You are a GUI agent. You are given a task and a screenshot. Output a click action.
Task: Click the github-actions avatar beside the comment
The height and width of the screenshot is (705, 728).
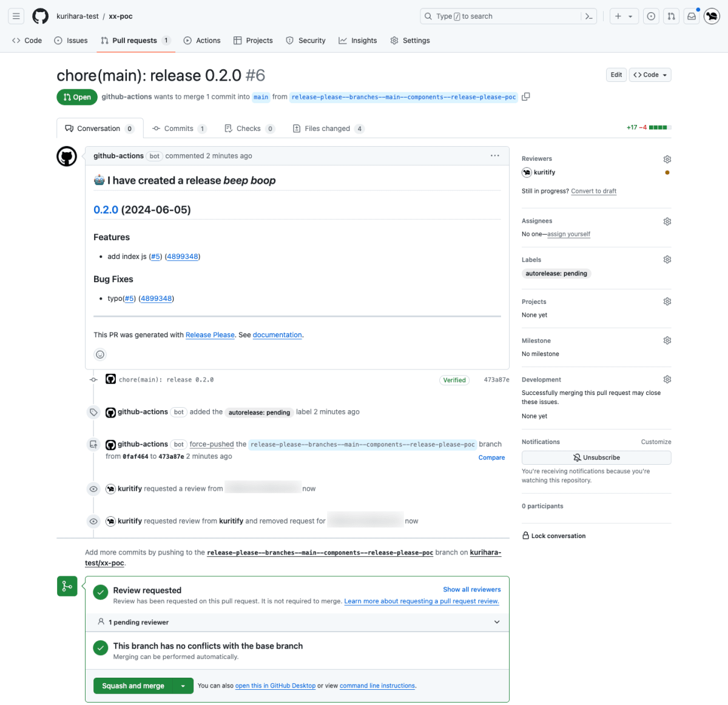point(67,157)
